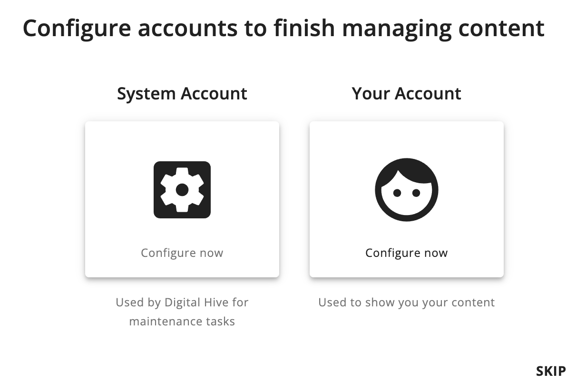Viewport: 586px width, 392px height.
Task: Select the System Account heading
Action: point(182,94)
